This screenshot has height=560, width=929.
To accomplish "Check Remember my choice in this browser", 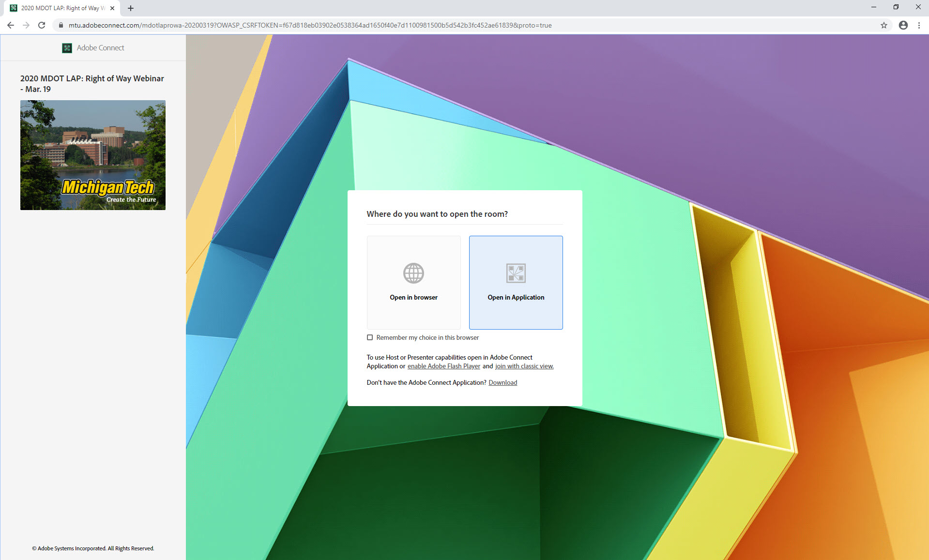I will (370, 337).
